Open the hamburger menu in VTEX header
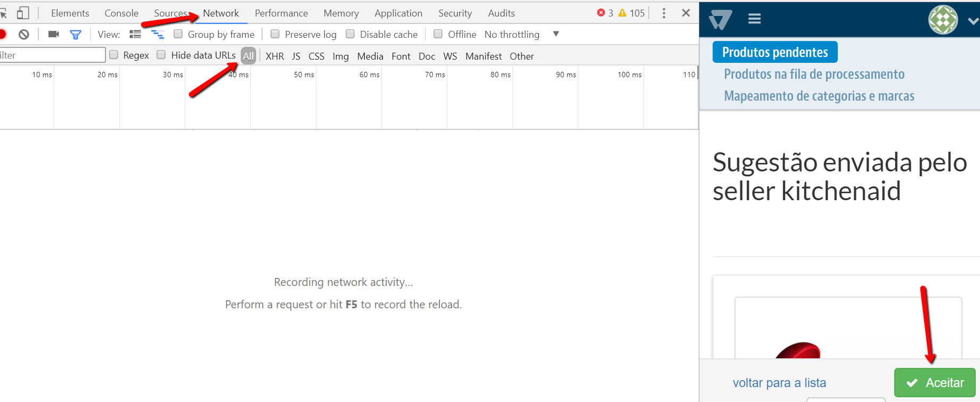 (754, 19)
